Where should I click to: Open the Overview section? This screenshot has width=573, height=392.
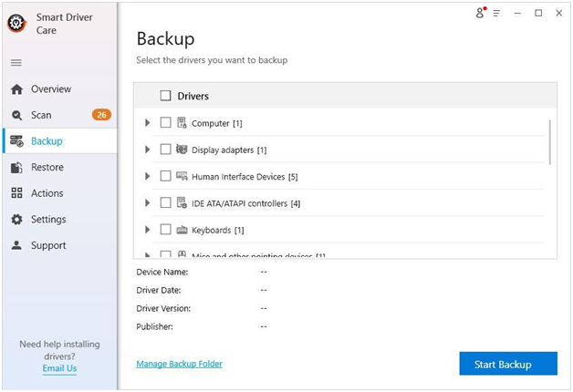click(60, 89)
